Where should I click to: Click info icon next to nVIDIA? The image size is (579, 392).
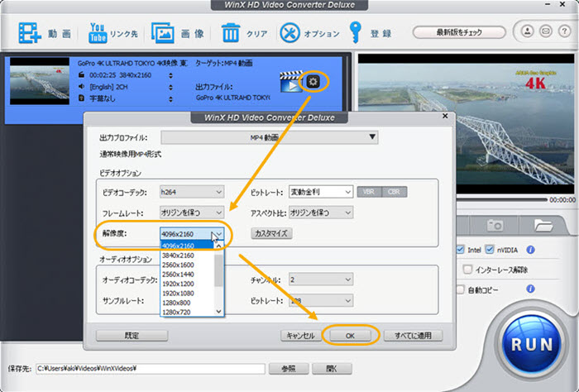click(x=531, y=250)
